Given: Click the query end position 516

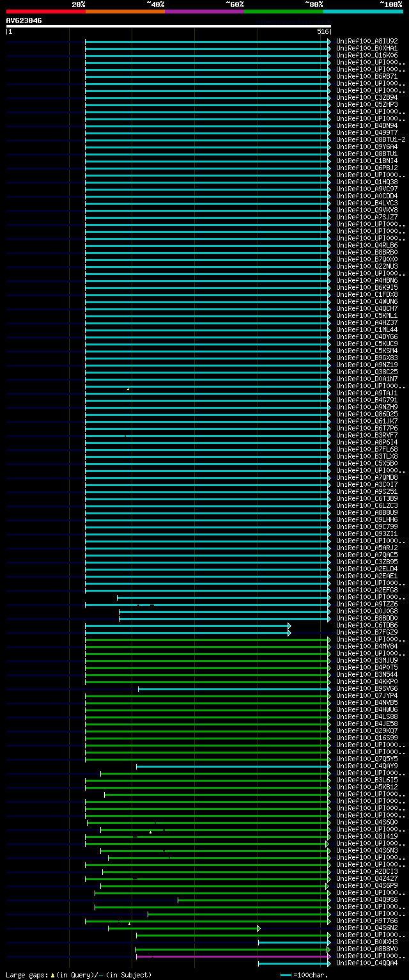Looking at the screenshot, I should 323,31.
